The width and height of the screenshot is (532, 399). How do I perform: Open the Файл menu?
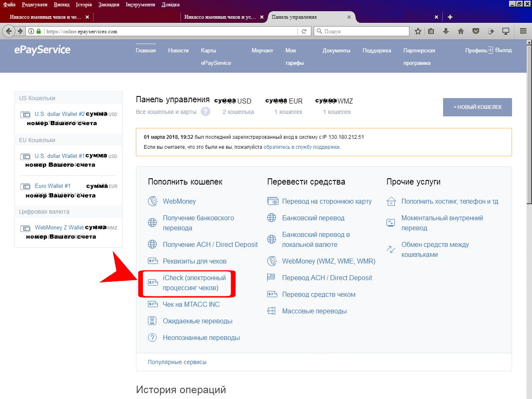point(9,5)
